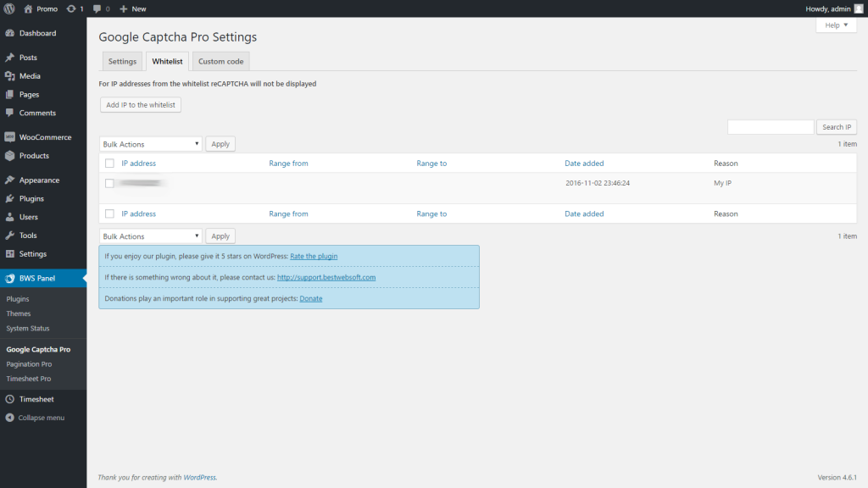Click the Appearance paintbrush icon
This screenshot has height=488, width=868.
click(10, 180)
